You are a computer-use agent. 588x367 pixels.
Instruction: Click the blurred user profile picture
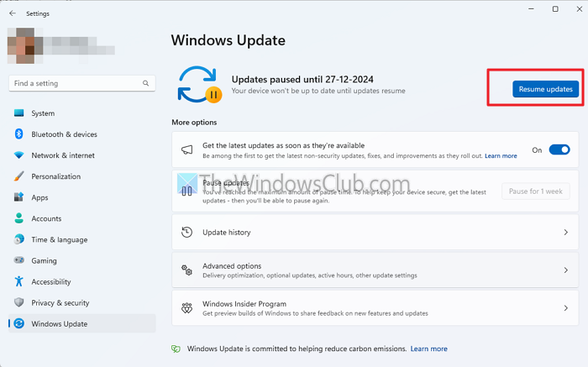[x=24, y=45]
